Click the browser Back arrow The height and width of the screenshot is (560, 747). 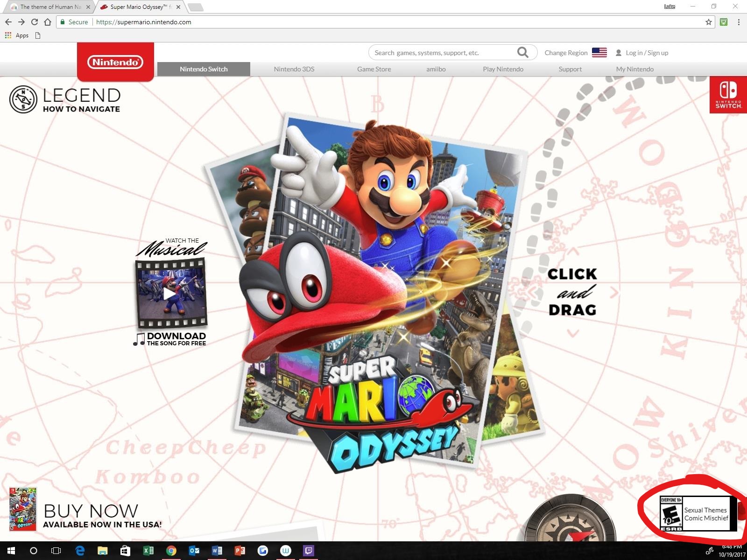8,22
